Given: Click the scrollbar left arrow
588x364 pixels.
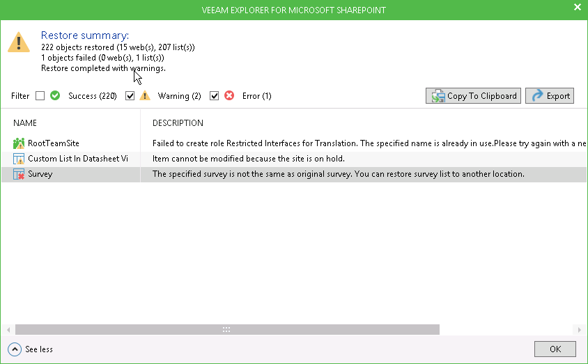Looking at the screenshot, I should click(8, 329).
